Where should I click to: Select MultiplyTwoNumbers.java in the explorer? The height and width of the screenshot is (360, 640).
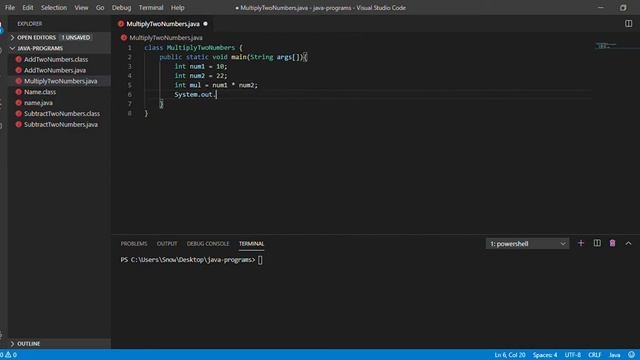click(60, 81)
